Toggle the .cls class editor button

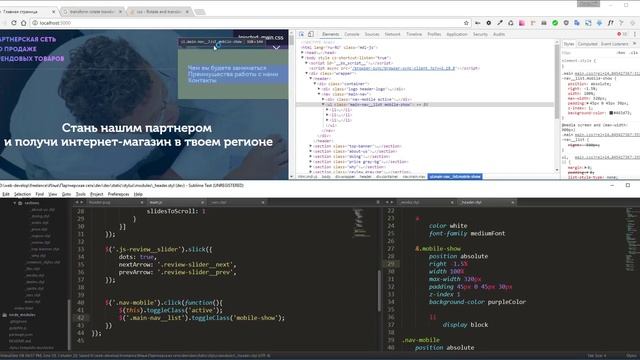[633, 53]
